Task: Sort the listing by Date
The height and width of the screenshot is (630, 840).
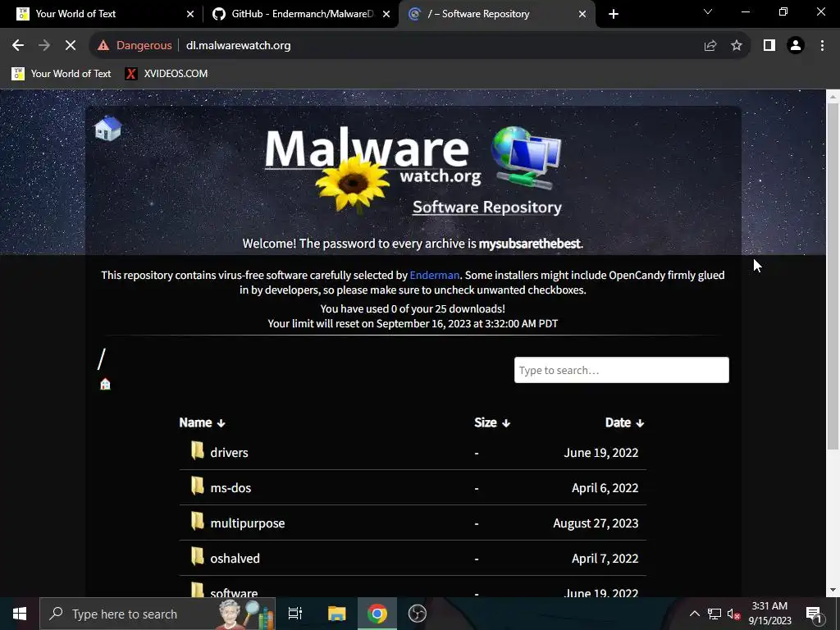Action: point(624,422)
